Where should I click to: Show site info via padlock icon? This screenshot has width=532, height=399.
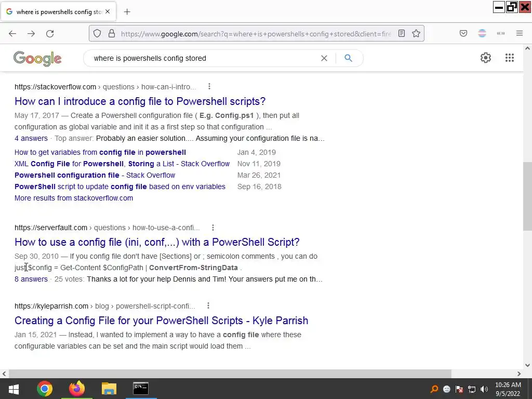112,34
